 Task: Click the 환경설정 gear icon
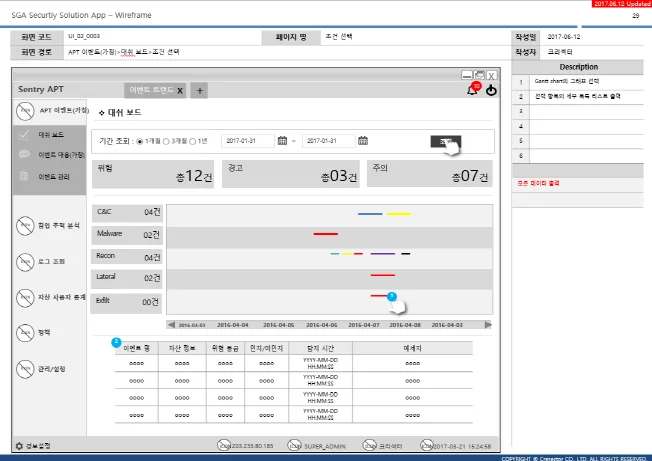point(18,444)
